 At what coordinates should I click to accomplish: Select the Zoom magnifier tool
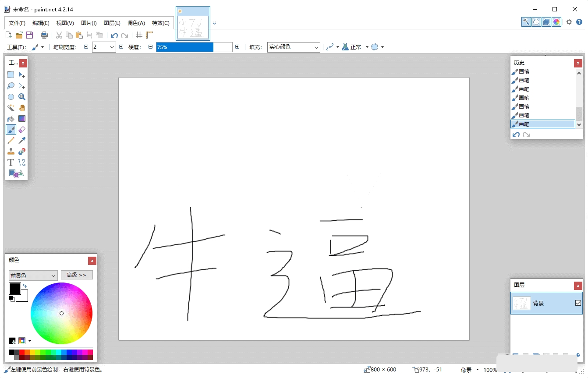coord(22,97)
